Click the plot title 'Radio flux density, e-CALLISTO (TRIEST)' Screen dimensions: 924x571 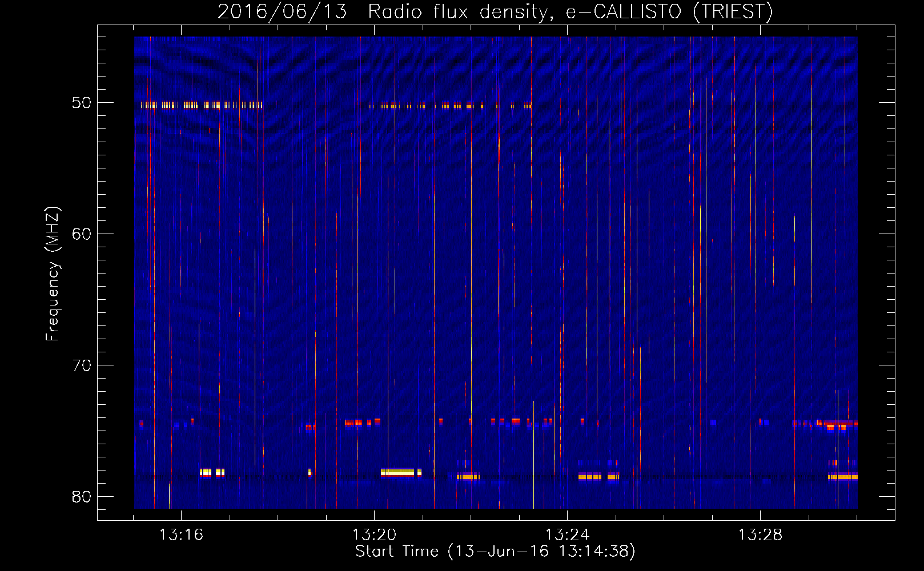pos(570,11)
